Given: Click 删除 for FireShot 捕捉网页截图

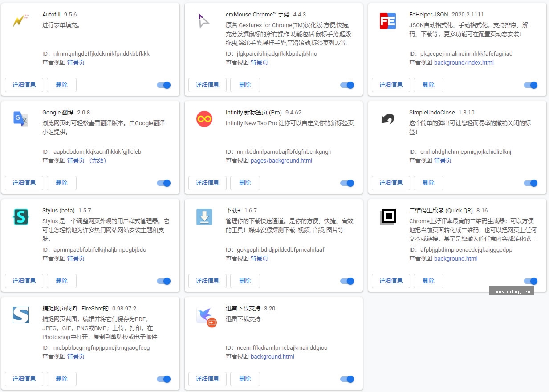Looking at the screenshot, I should (x=61, y=379).
